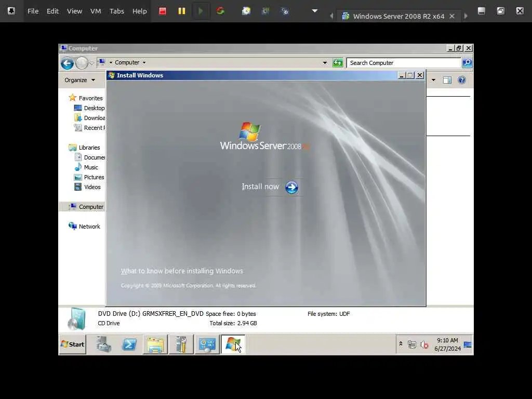Screen dimensions: 532x399
Task: Click the tools cabinet taskbar icon
Action: point(181,344)
